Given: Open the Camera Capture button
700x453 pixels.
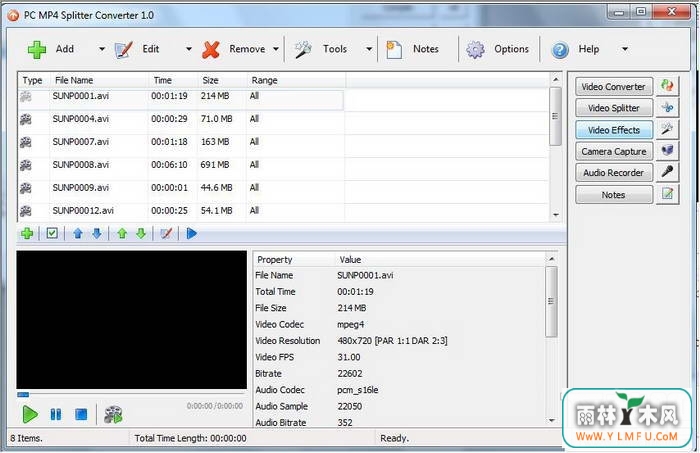Looking at the screenshot, I should (x=614, y=151).
